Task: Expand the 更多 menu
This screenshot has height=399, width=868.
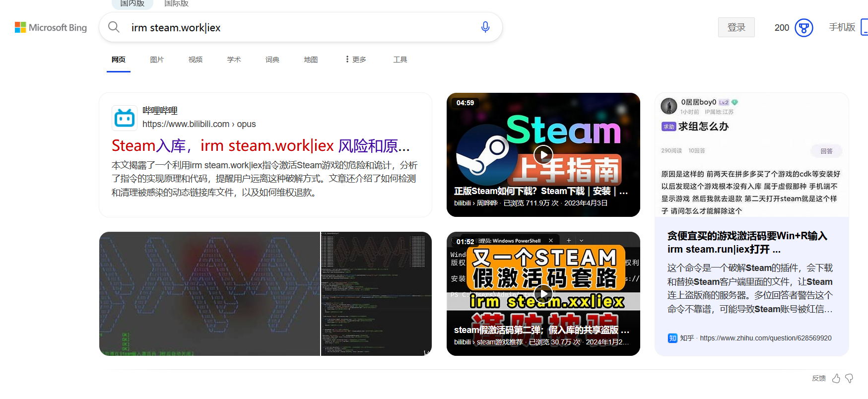Action: [x=356, y=60]
